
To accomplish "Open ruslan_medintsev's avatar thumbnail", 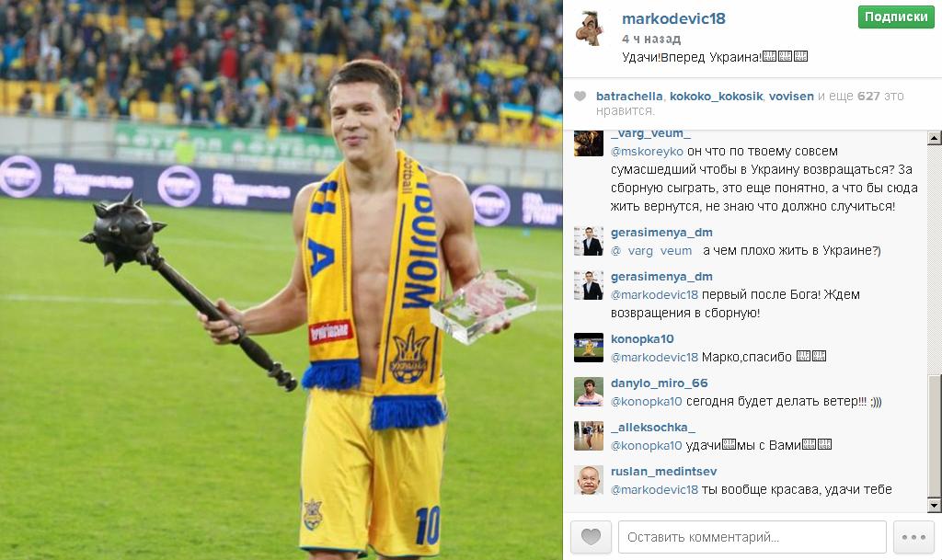I will click(589, 480).
